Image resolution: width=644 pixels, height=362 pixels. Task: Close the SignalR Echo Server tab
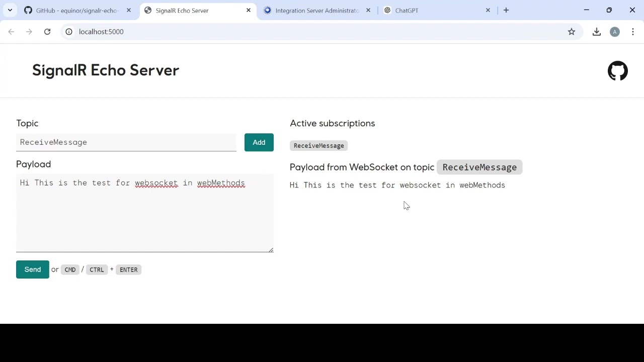coord(249,10)
